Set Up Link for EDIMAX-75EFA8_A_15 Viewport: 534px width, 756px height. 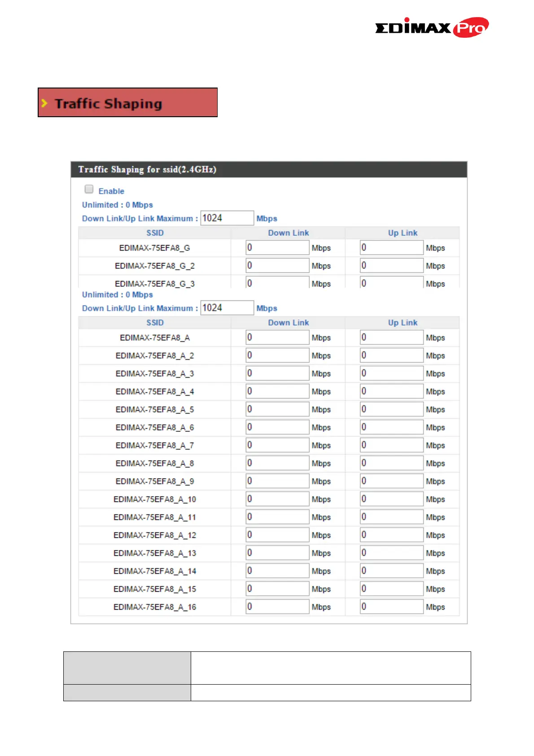tap(392, 589)
